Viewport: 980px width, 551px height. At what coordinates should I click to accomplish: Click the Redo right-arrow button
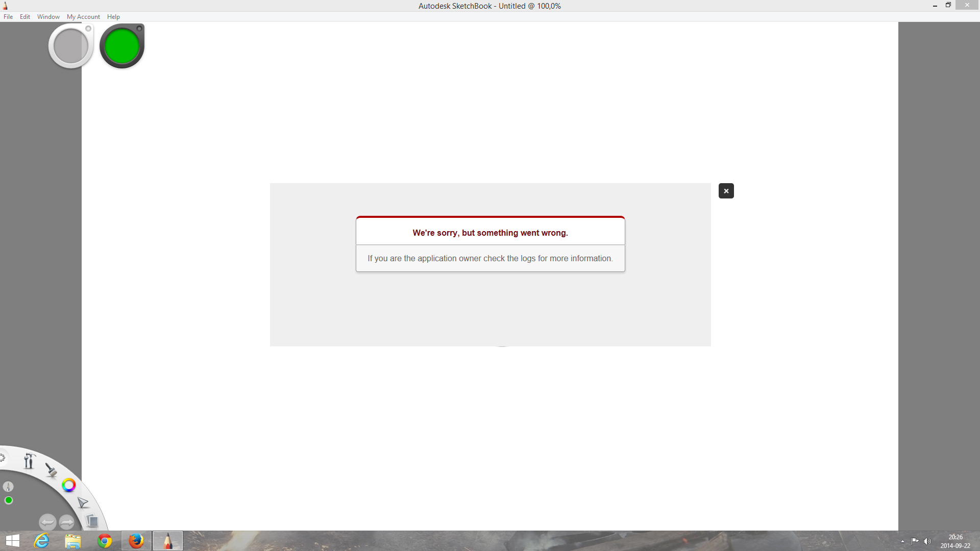(67, 522)
